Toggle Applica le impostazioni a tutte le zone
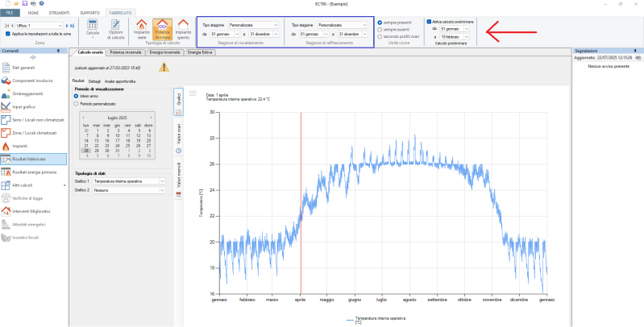The height and width of the screenshot is (327, 644). click(x=8, y=34)
